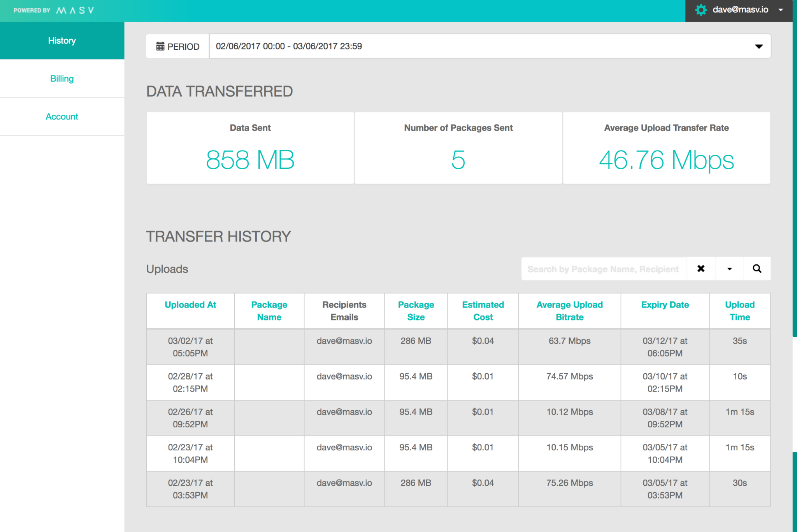
Task: Click the package search input field
Action: pos(603,269)
